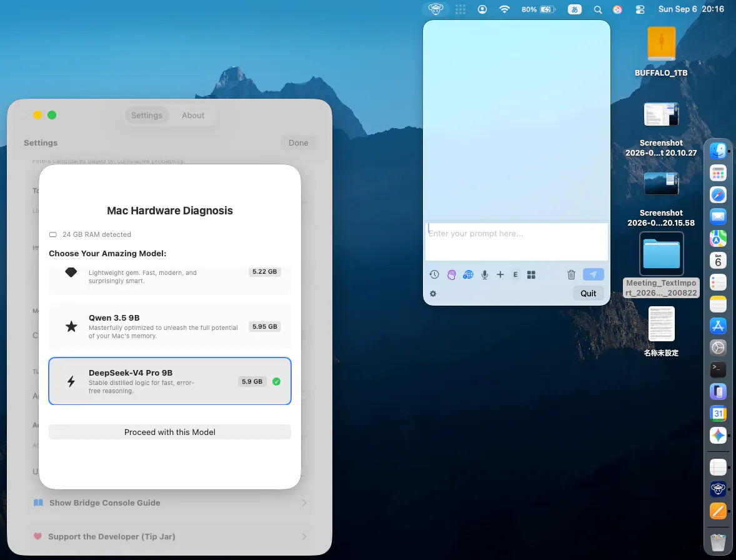This screenshot has width=736, height=560.
Task: Click the E icon in popover toolbar
Action: pyautogui.click(x=515, y=274)
